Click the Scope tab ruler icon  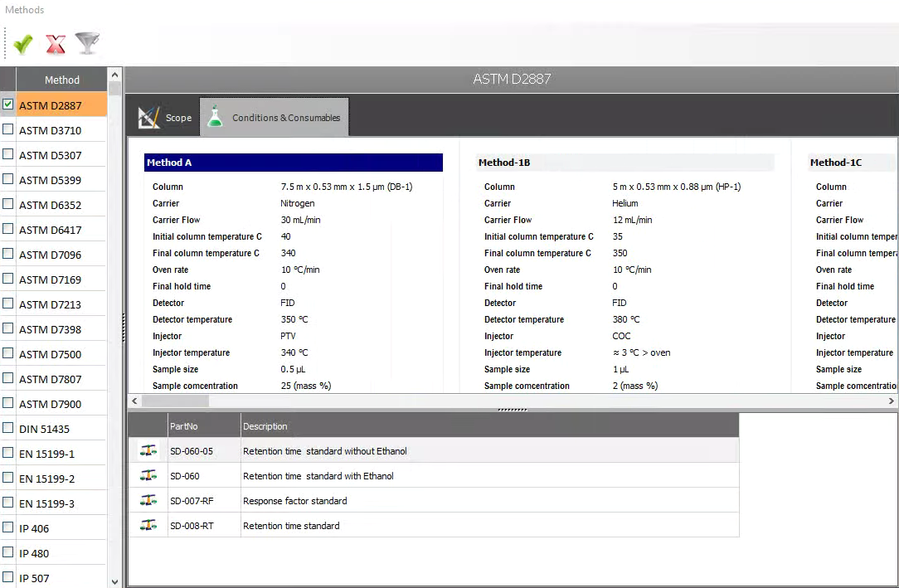coord(148,118)
